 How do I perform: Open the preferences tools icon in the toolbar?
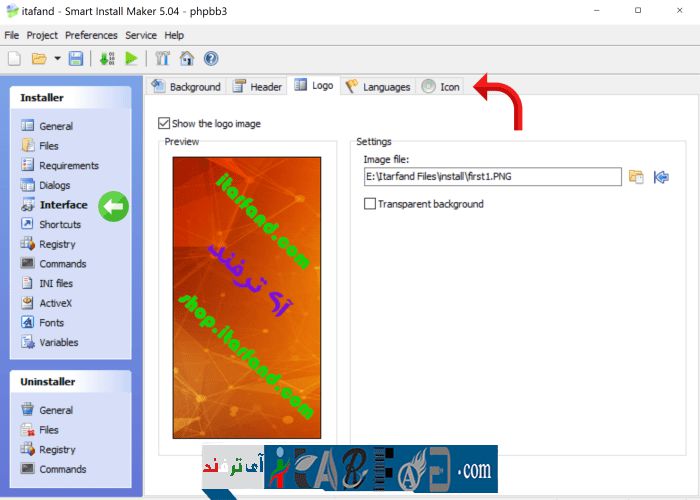click(162, 59)
